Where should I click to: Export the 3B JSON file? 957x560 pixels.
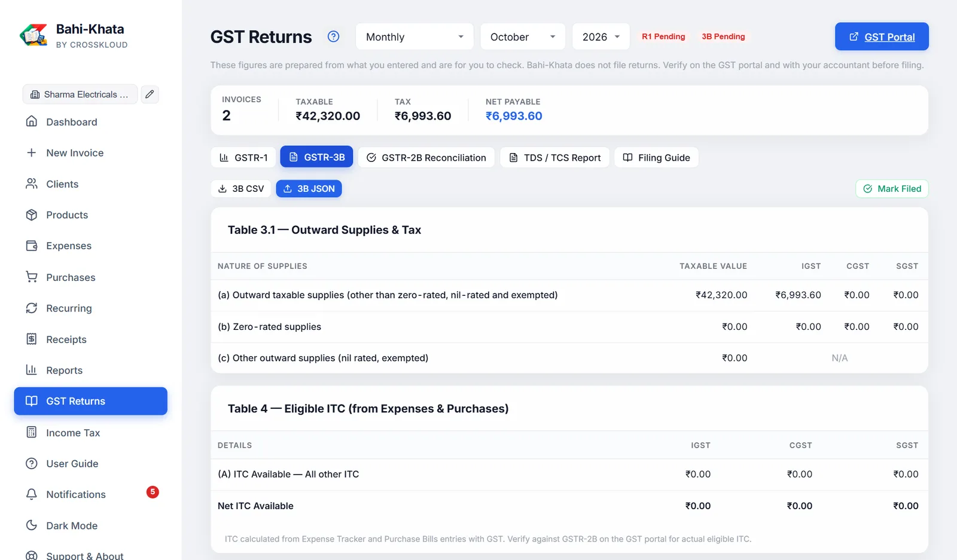click(x=309, y=188)
